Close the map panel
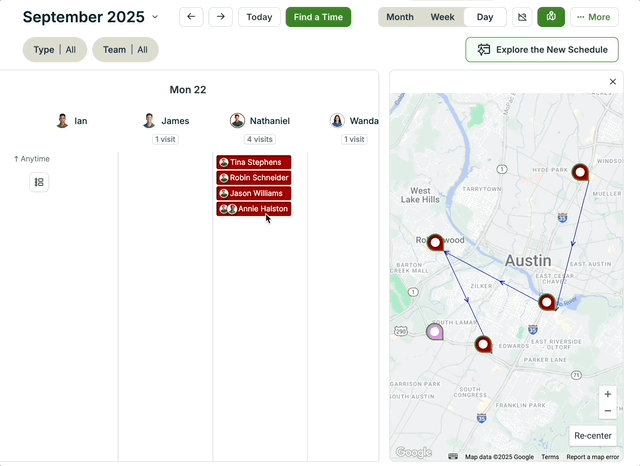Viewport: 640px width, 466px height. click(x=613, y=82)
